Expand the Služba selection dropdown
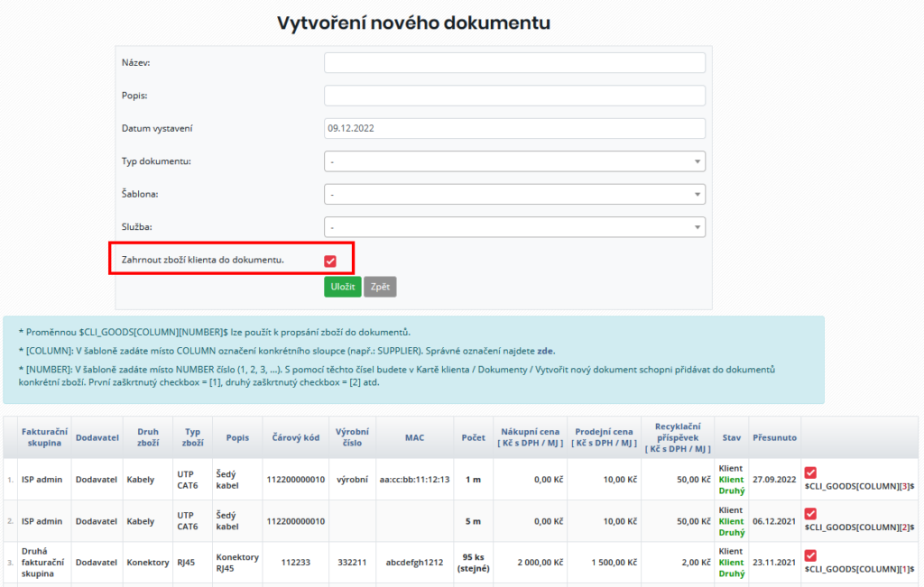924x587 pixels. [514, 226]
